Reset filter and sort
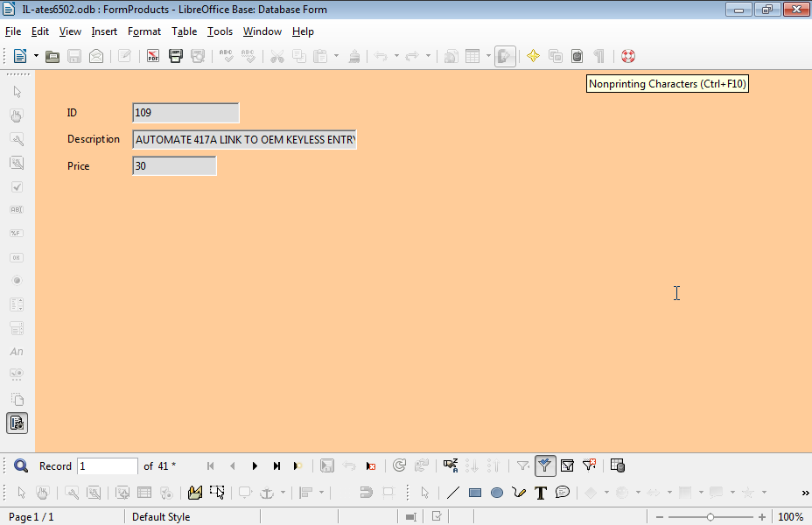The height and width of the screenshot is (525, 812). coord(590,465)
